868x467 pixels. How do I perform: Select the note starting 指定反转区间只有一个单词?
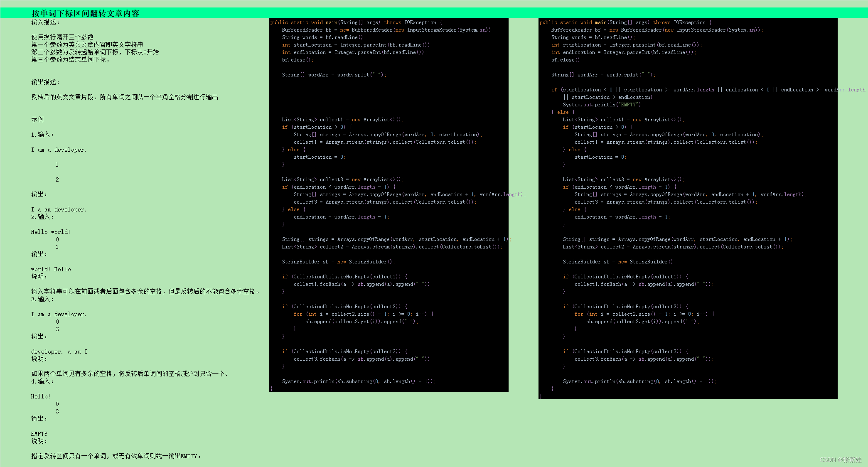116,456
